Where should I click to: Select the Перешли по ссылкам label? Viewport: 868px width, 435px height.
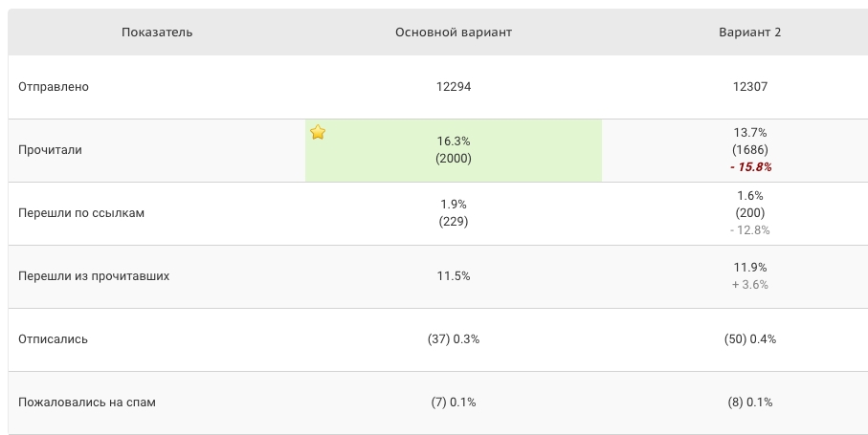tap(81, 213)
